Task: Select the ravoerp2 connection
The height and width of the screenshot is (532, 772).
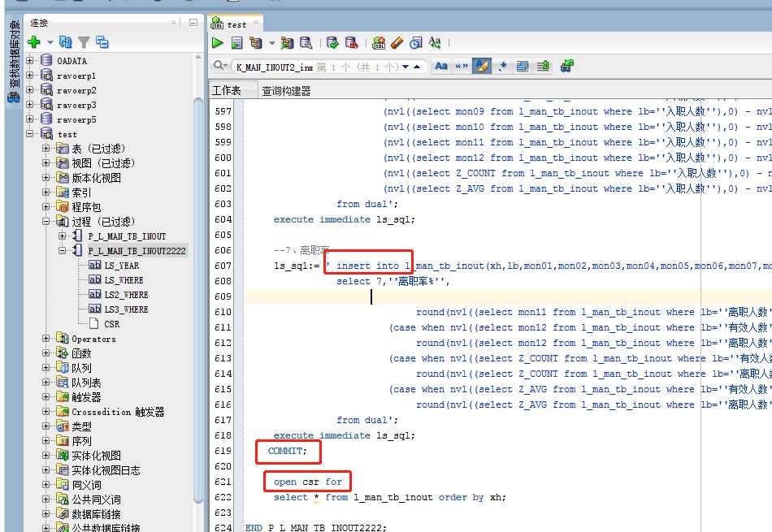Action: point(76,90)
